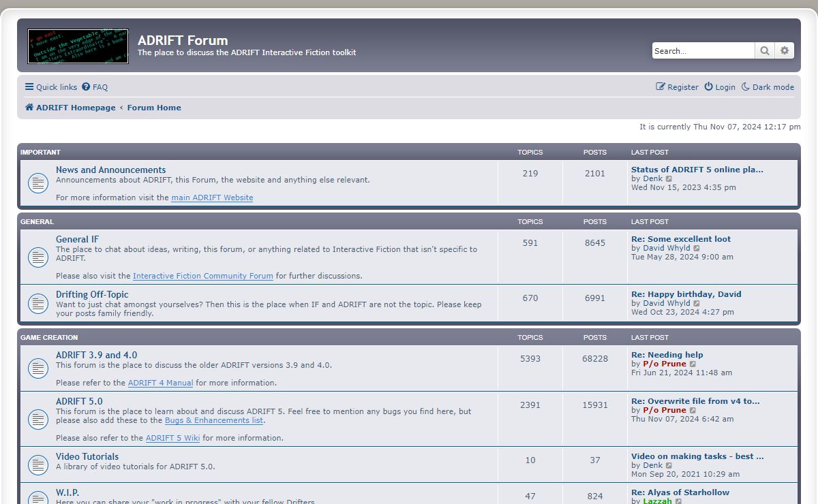Go to ADRIFT Homepage breadcrumb
The image size is (818, 504).
click(70, 108)
